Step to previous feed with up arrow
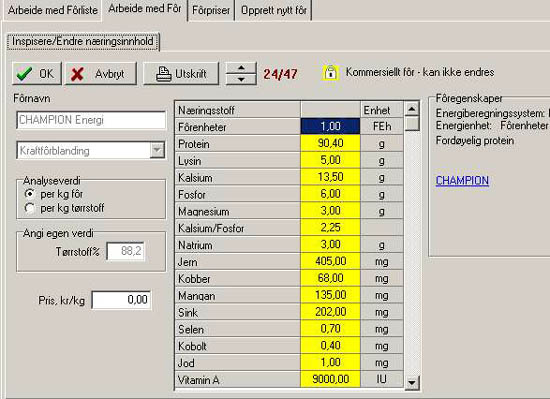The image size is (550, 399). 241,68
